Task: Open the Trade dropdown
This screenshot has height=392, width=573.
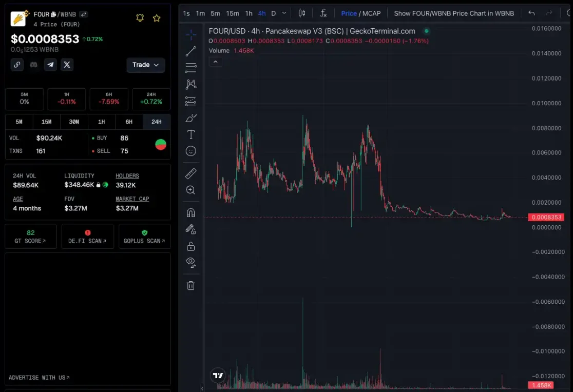Action: coord(145,65)
